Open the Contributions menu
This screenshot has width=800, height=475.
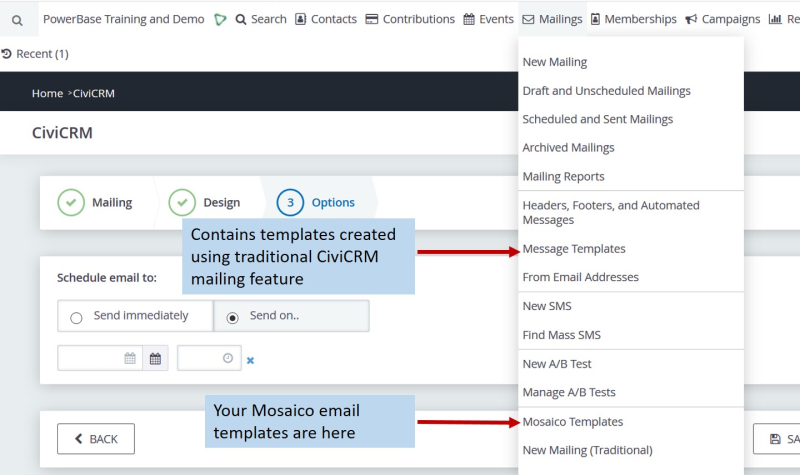[x=410, y=19]
